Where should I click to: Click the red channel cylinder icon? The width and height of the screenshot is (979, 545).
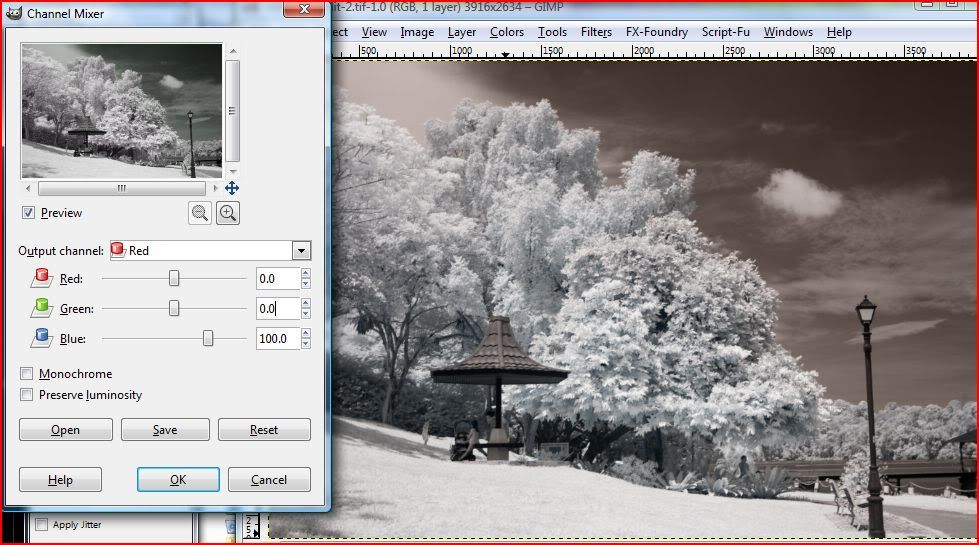coord(42,278)
